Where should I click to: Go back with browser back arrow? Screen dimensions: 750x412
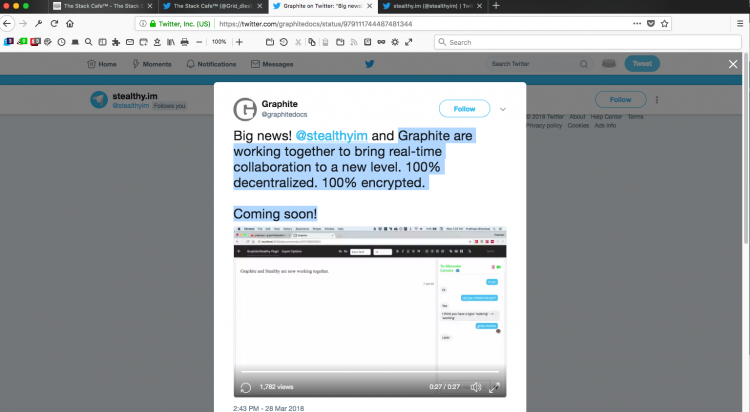point(7,23)
